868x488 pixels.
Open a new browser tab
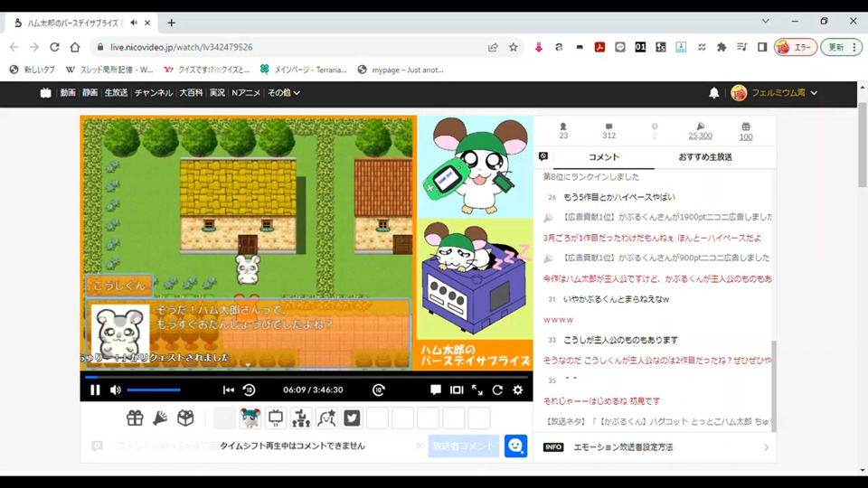click(x=171, y=23)
